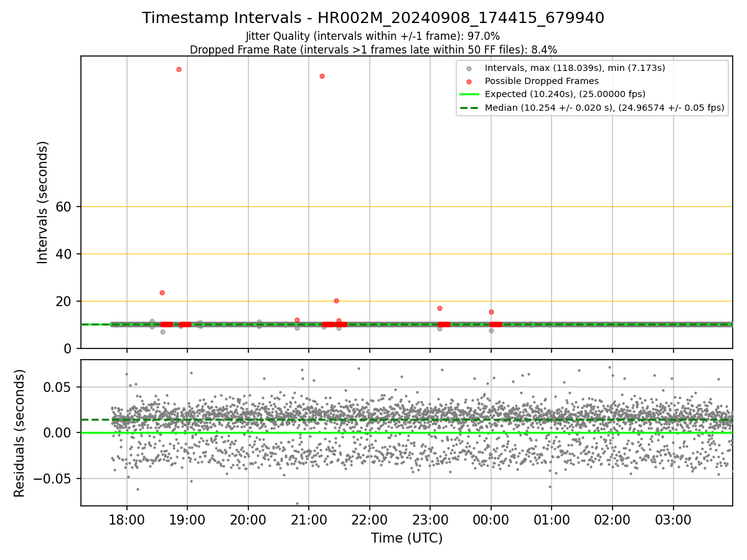The height and width of the screenshot is (560, 747).
Task: Click red dropped-frame point above 20 near 18:30
Action: tap(162, 292)
